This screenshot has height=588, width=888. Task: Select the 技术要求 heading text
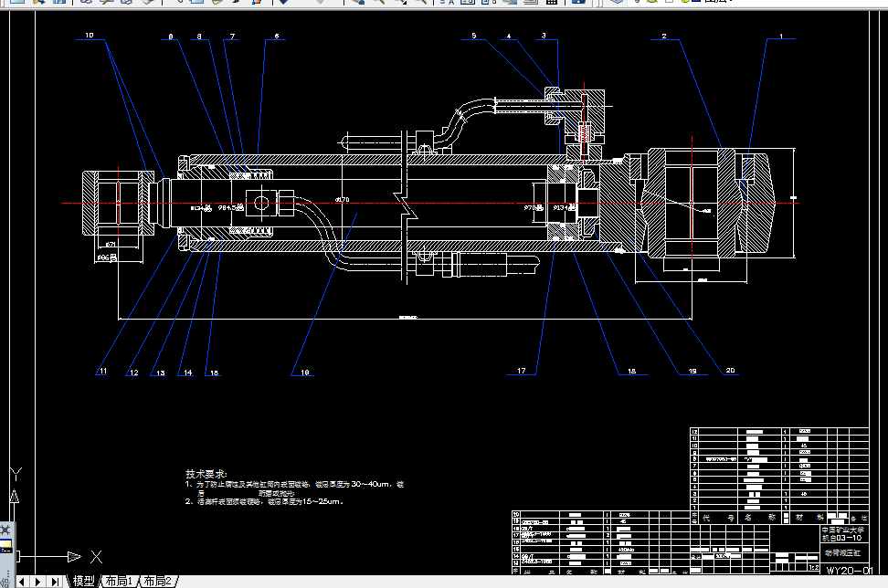coord(206,474)
